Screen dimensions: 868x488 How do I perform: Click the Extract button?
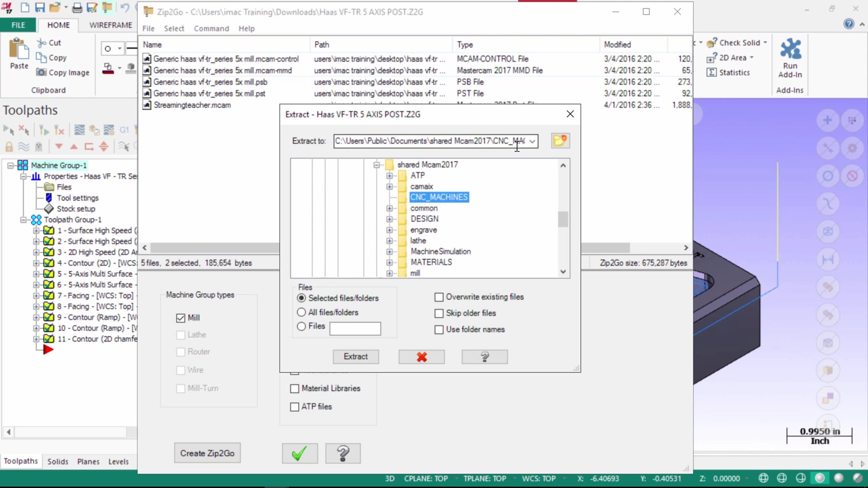coord(355,356)
